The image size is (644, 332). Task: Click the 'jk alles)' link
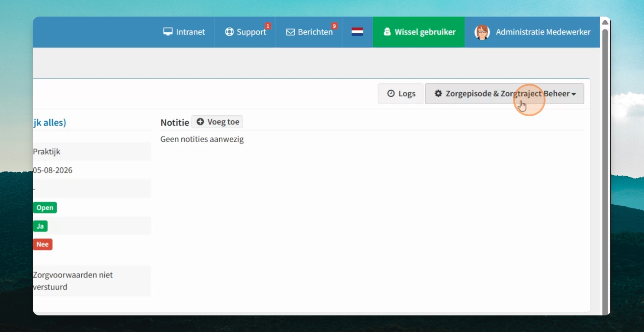(x=49, y=122)
